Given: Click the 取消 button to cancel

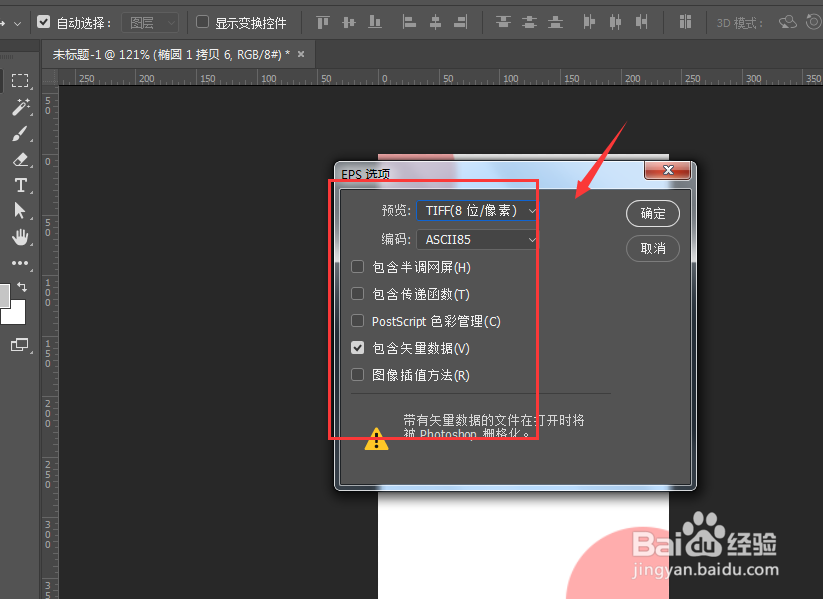Looking at the screenshot, I should (x=652, y=248).
